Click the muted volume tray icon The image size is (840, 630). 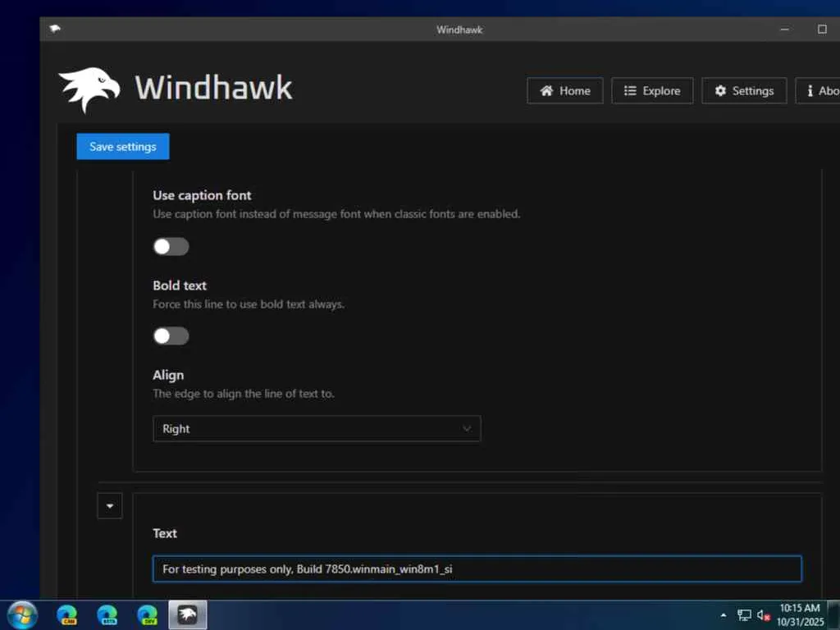pos(764,615)
